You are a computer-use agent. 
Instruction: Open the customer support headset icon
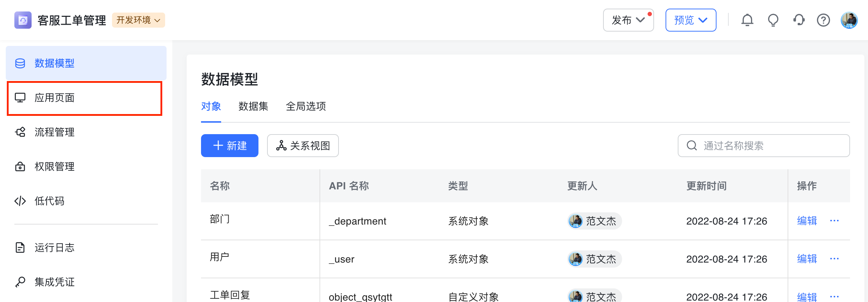[799, 20]
